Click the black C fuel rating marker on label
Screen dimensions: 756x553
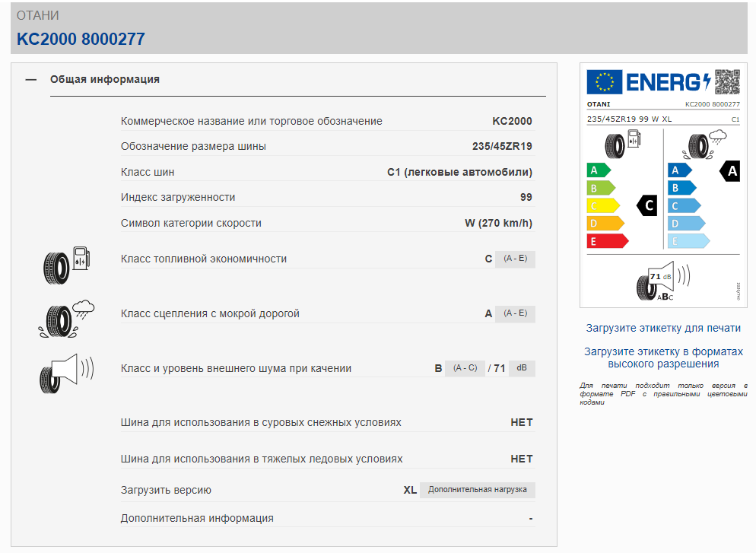pyautogui.click(x=647, y=206)
